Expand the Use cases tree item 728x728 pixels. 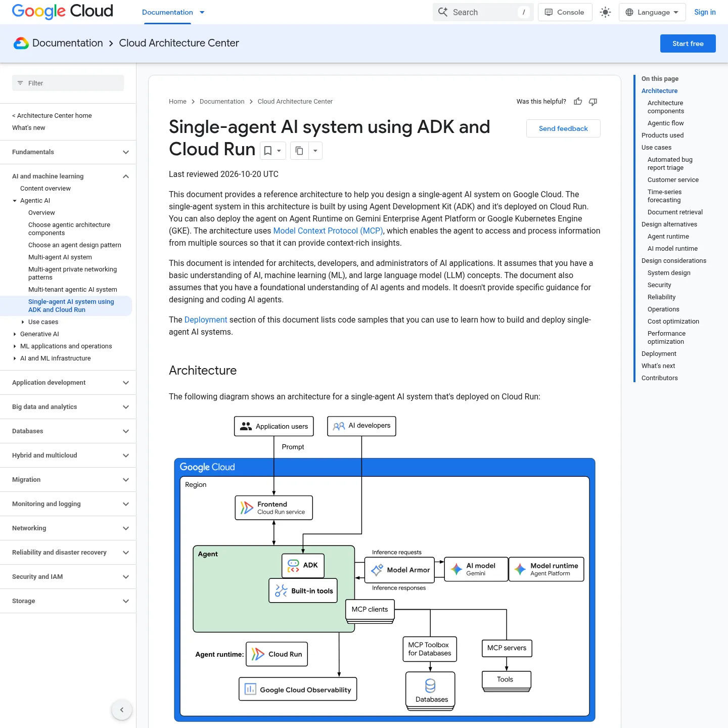[23, 322]
